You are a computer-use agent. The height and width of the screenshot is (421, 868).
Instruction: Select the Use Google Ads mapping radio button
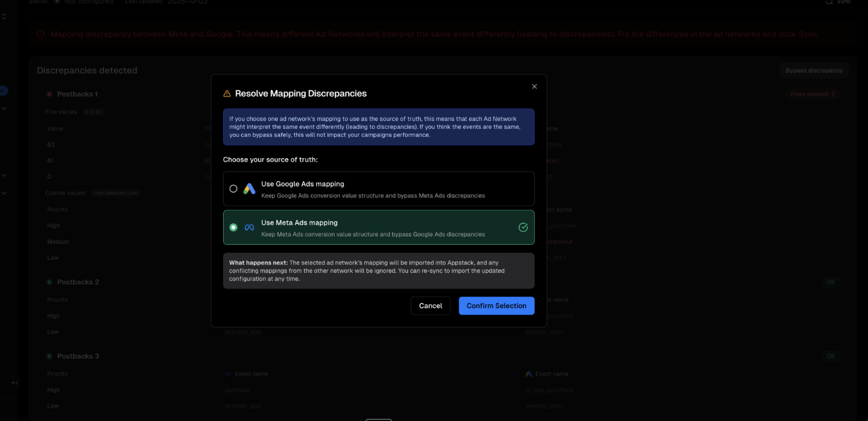[x=233, y=189]
